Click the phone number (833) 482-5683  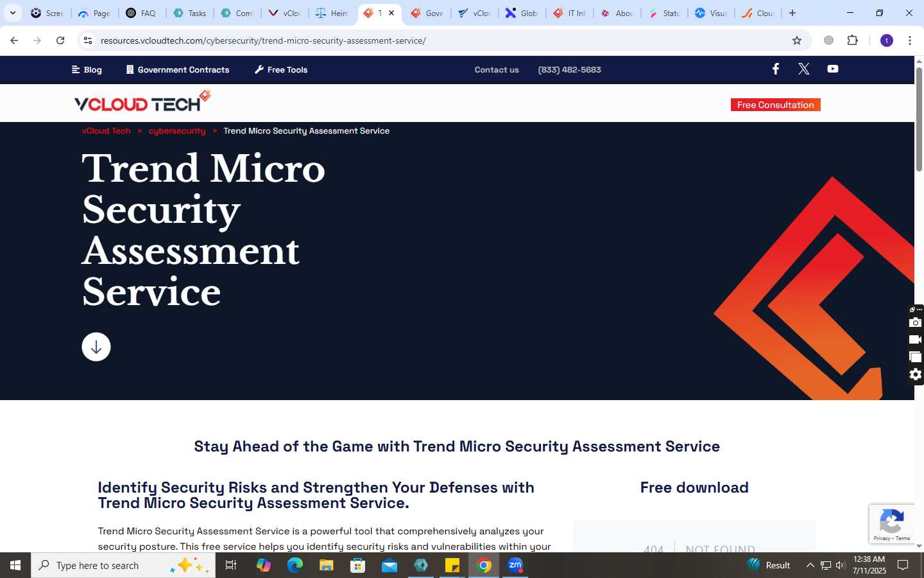[x=569, y=70]
